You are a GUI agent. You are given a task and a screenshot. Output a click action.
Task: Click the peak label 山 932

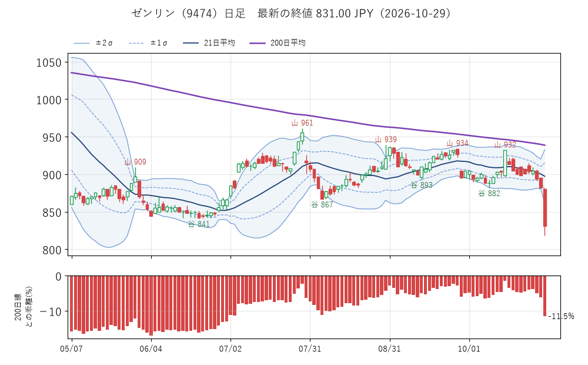point(505,145)
